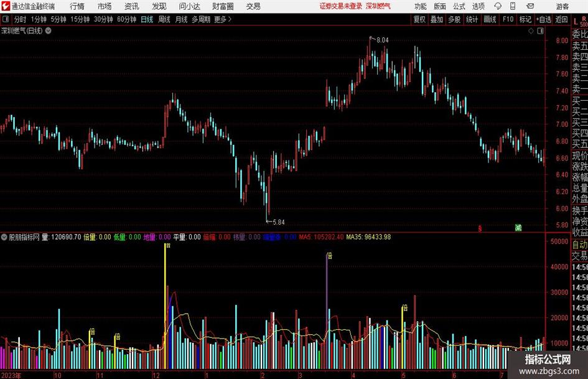
Task: Click the 平量: 0.00 indicator label
Action: (x=187, y=237)
